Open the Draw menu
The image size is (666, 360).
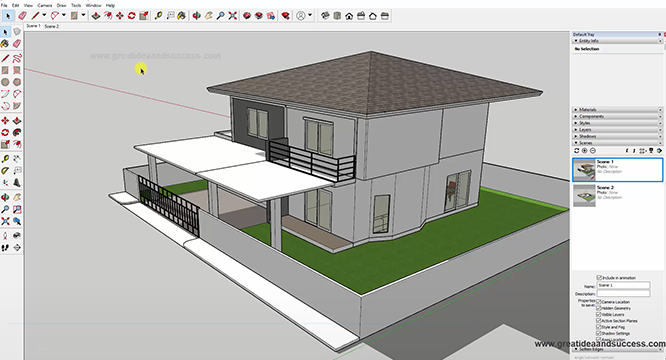[x=62, y=6]
